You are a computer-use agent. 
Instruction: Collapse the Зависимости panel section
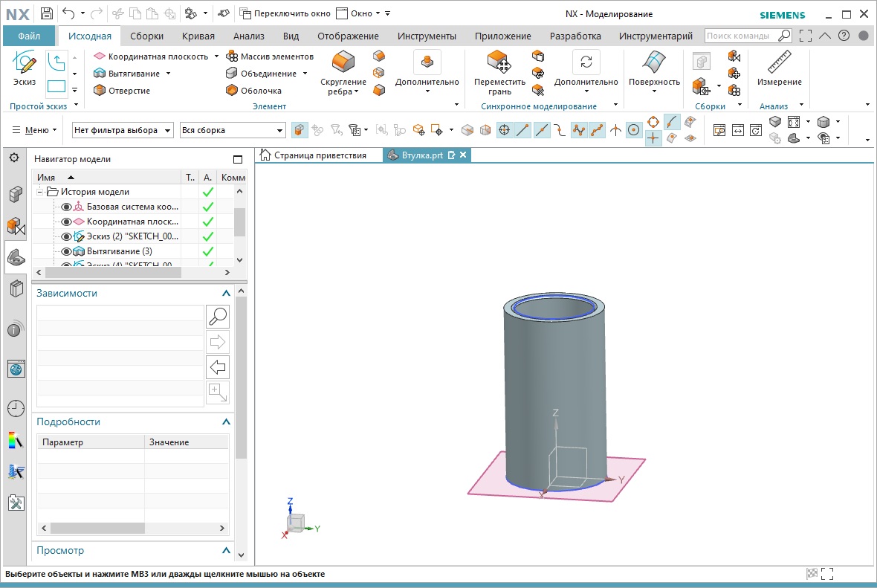tap(227, 294)
